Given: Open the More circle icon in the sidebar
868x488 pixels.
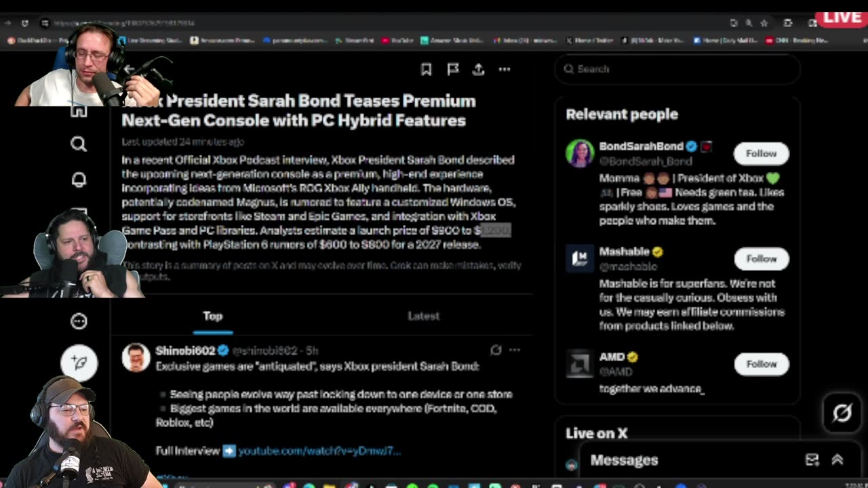Looking at the screenshot, I should [x=79, y=321].
